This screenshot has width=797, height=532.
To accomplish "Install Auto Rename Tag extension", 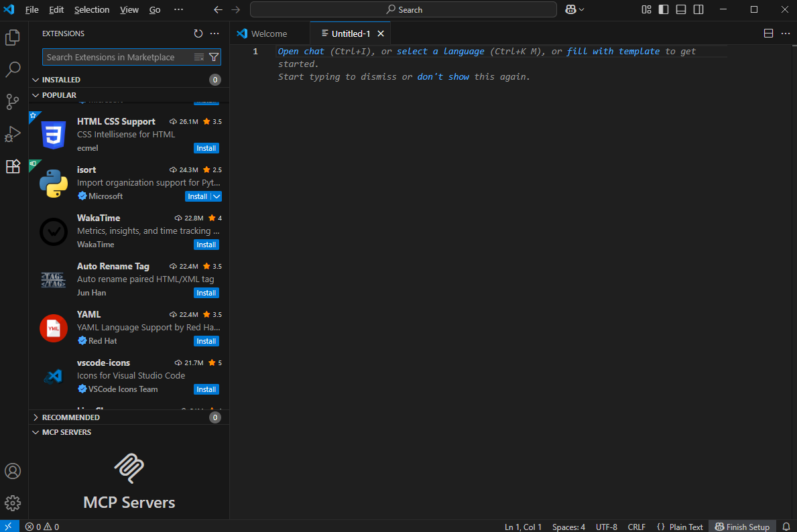I will point(206,293).
